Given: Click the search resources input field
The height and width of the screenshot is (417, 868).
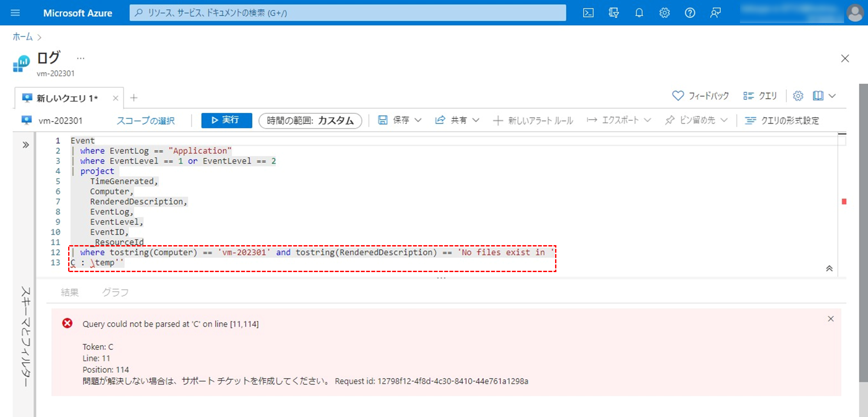Looking at the screenshot, I should (x=348, y=13).
